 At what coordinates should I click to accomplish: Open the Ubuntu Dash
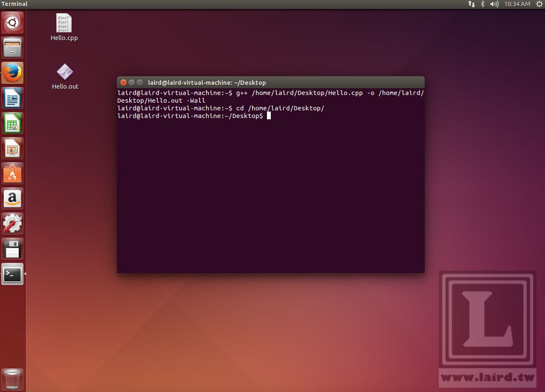tap(12, 22)
